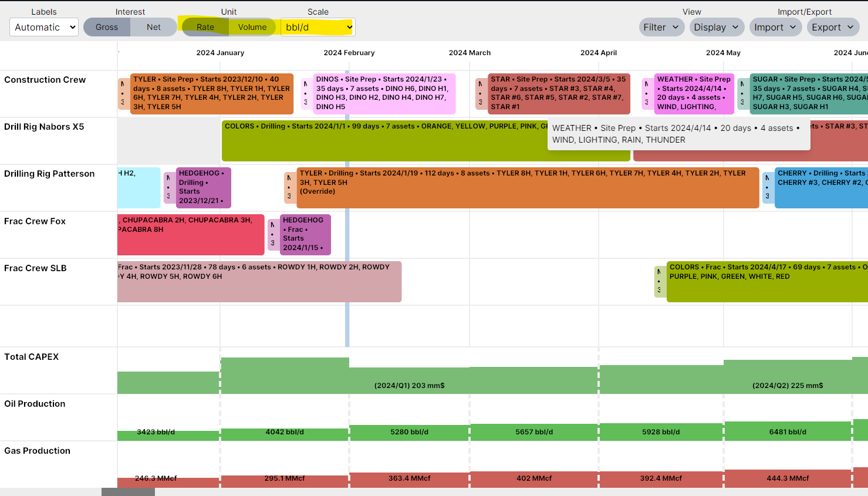Image resolution: width=868 pixels, height=496 pixels.
Task: Expand the Filter menu
Action: (661, 27)
